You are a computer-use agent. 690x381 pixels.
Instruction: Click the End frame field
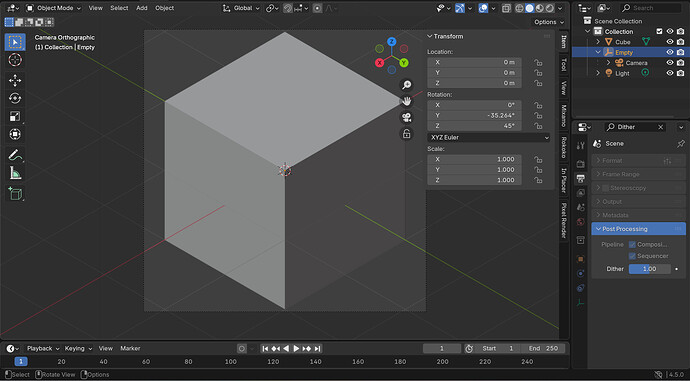pos(543,348)
